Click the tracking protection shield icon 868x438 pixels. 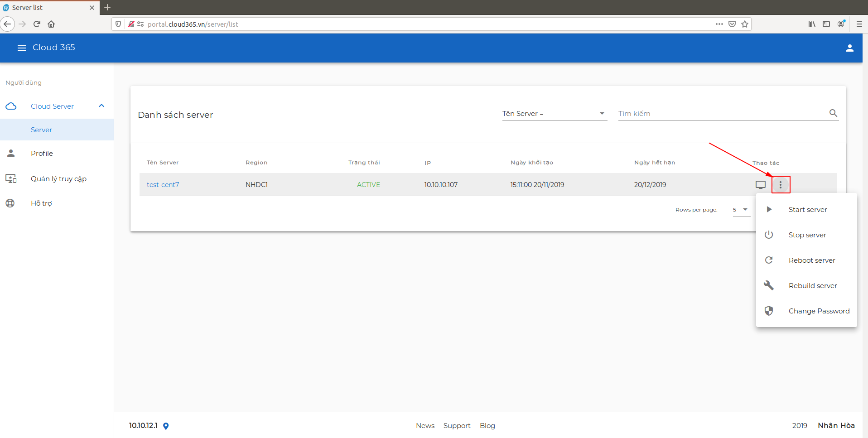click(118, 24)
